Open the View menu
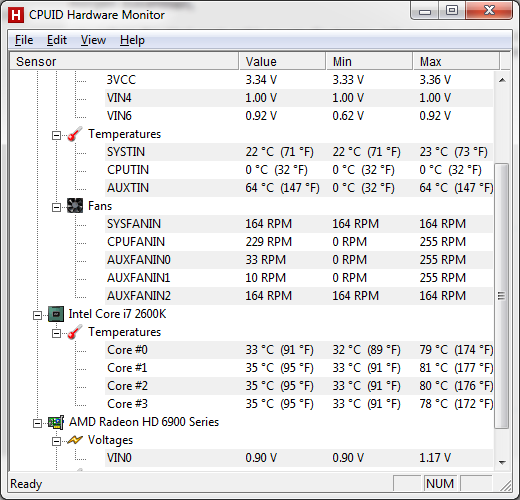This screenshot has width=520, height=500. pos(93,40)
